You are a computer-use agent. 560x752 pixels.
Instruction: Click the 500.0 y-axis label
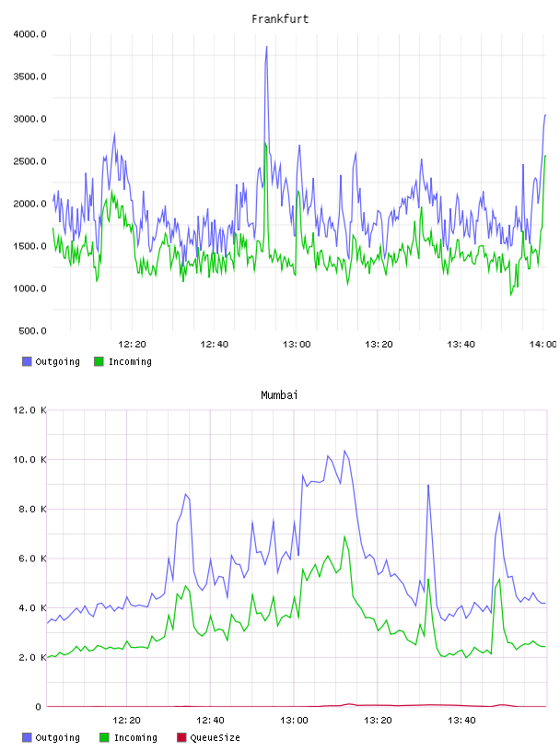pos(32,331)
